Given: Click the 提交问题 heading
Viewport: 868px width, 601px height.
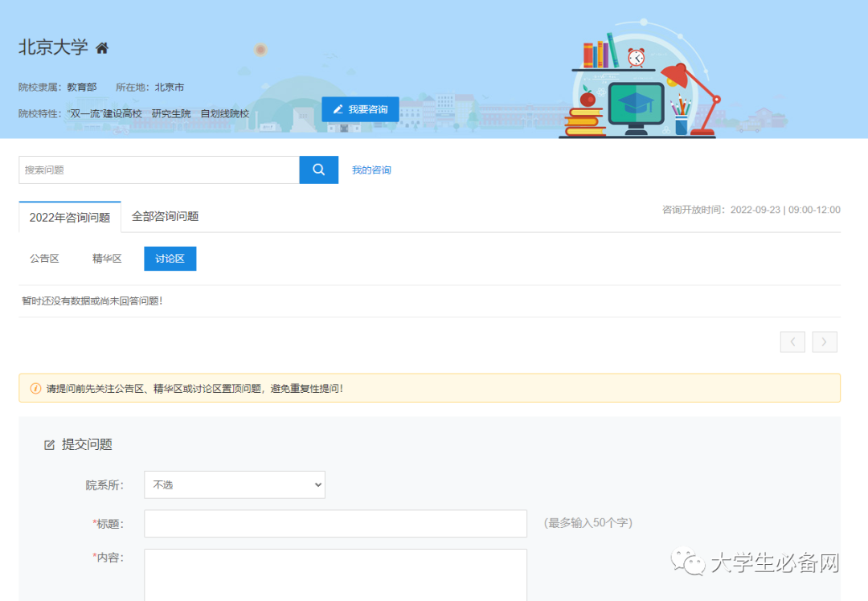Looking at the screenshot, I should pyautogui.click(x=87, y=444).
